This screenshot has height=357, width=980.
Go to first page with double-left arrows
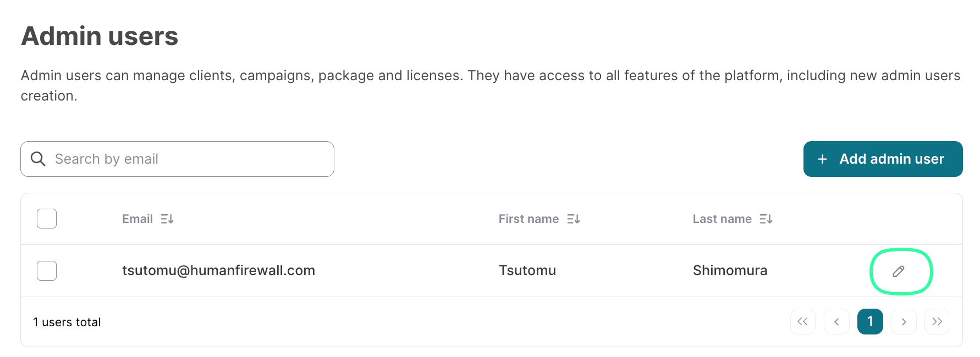click(802, 322)
